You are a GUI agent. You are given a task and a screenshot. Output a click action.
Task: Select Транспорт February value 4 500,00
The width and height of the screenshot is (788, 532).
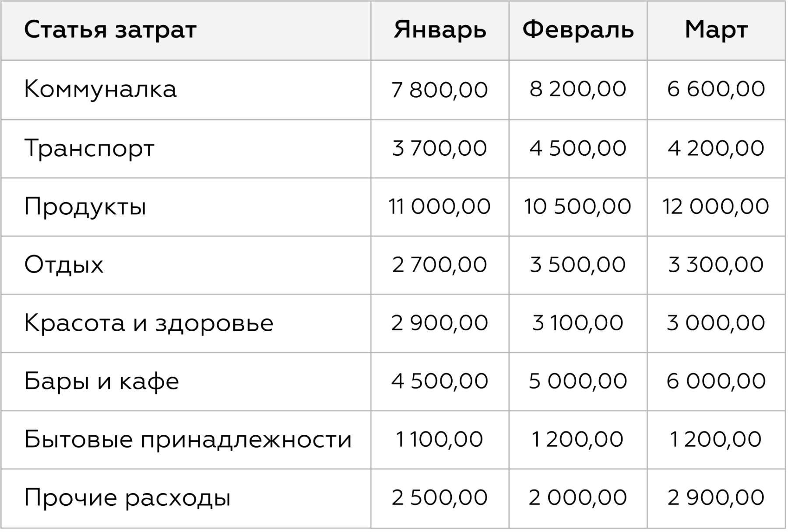point(578,148)
